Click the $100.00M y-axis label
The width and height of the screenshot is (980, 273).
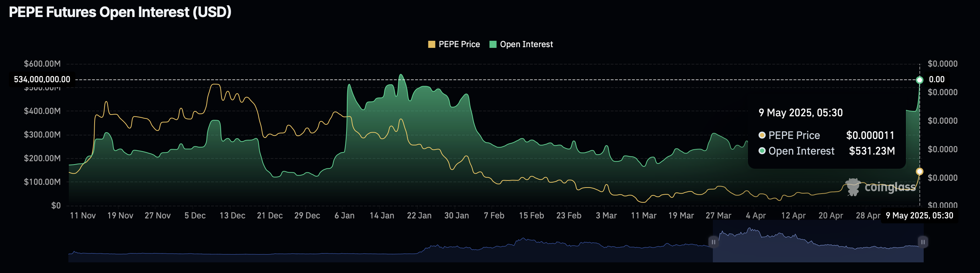(42, 182)
